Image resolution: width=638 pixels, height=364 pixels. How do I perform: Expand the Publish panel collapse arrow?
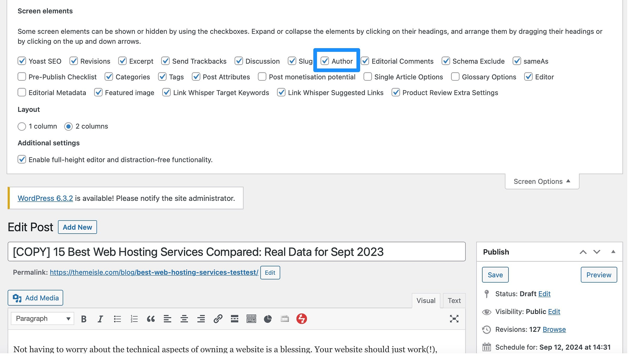coord(613,251)
